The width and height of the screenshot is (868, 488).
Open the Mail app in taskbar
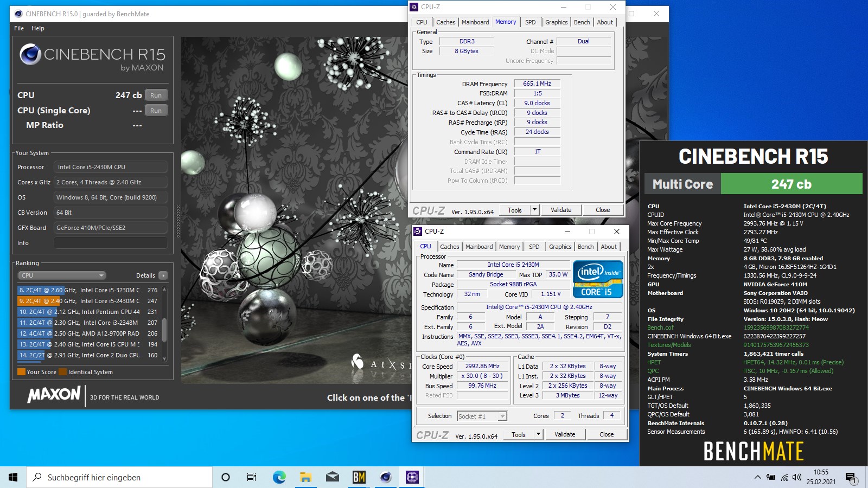pos(332,477)
